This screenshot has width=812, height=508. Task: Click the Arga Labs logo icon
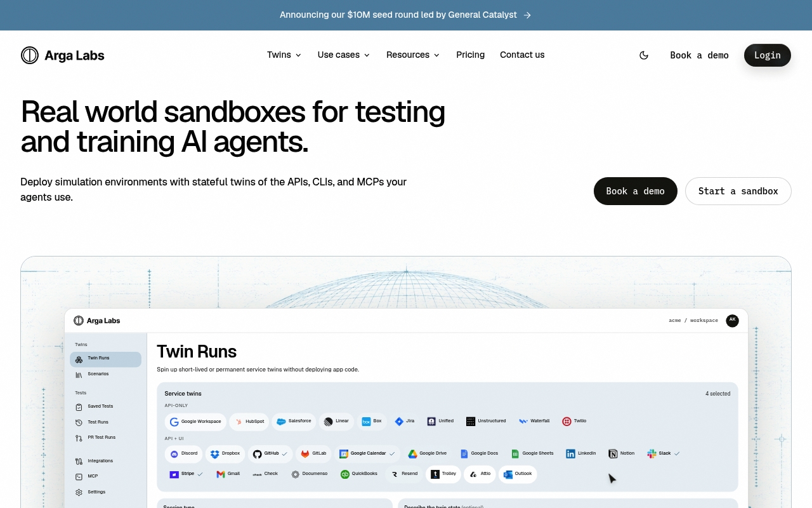[30, 55]
